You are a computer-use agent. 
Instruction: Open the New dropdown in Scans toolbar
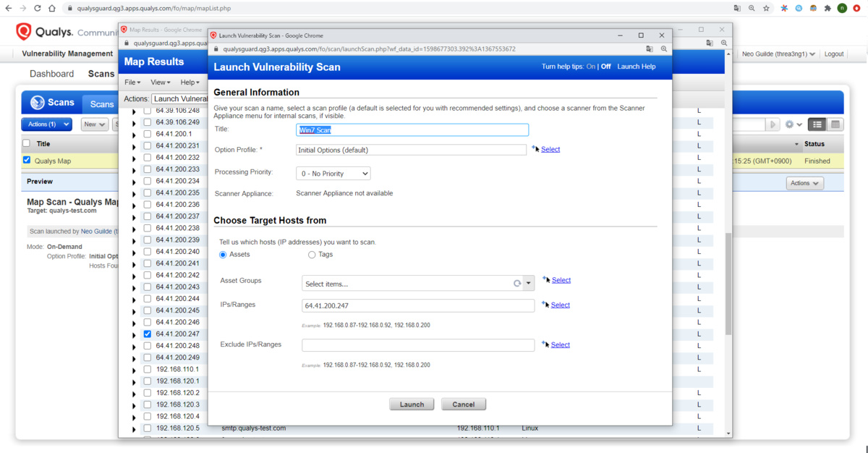95,124
